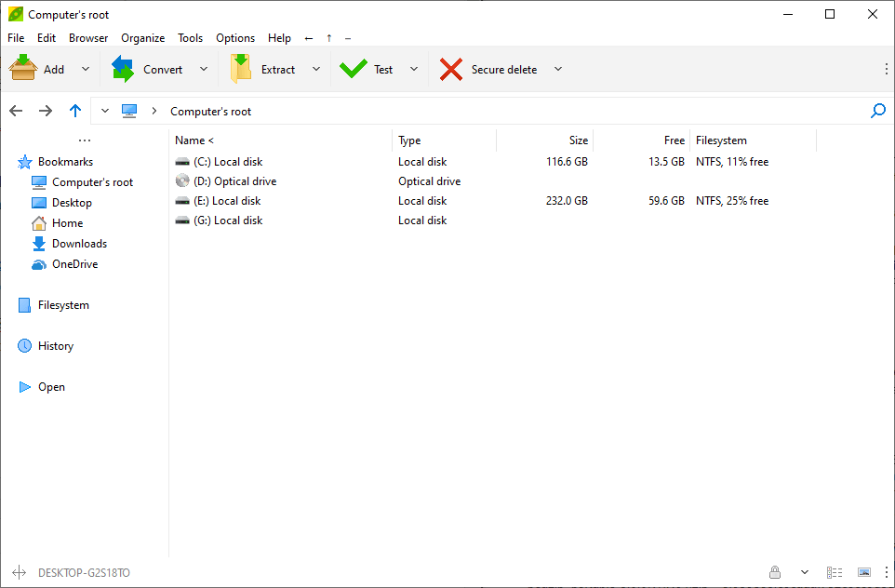The image size is (895, 588).
Task: Open toolbar overflow three-dots menu
Action: click(886, 69)
